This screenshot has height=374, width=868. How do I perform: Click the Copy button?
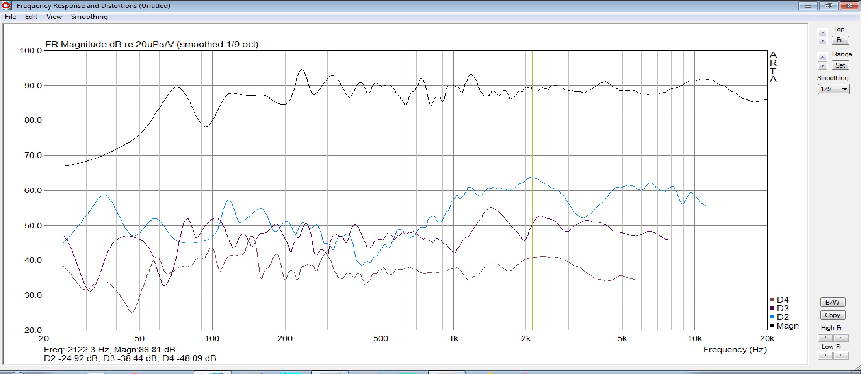click(832, 315)
